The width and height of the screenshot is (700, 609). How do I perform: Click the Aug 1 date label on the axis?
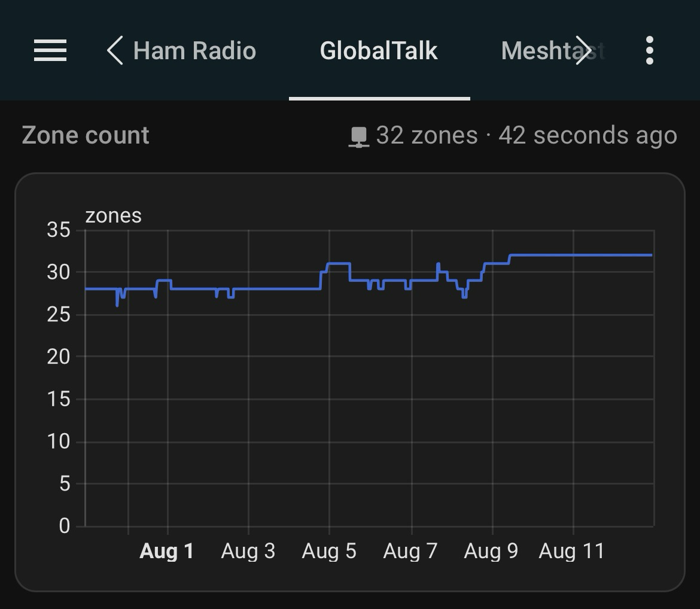pos(166,551)
